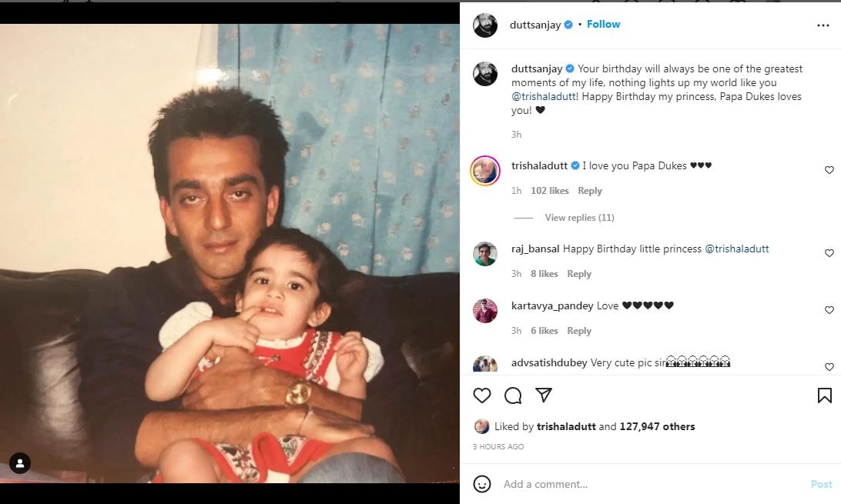This screenshot has height=504, width=841.
Task: Open the emoji picker smiley icon
Action: [481, 484]
